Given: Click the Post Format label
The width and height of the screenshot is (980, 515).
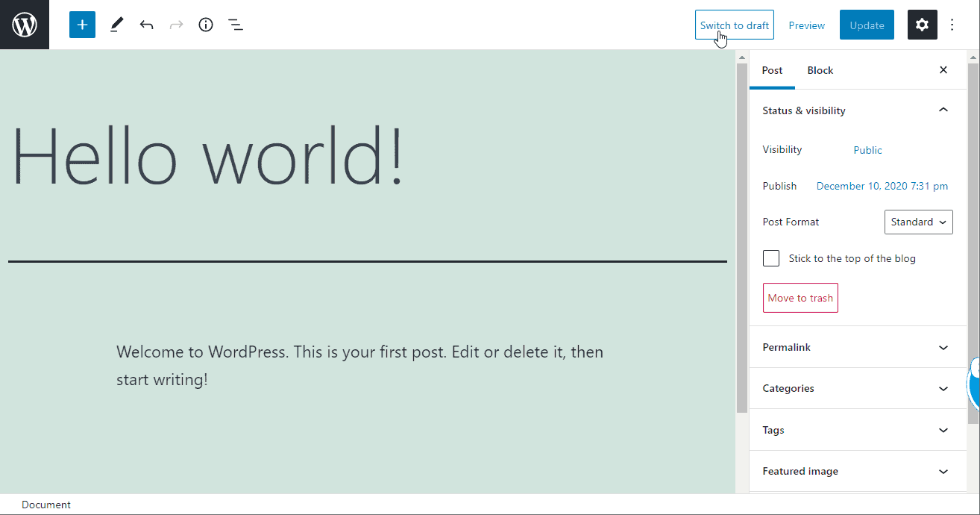Looking at the screenshot, I should (791, 222).
